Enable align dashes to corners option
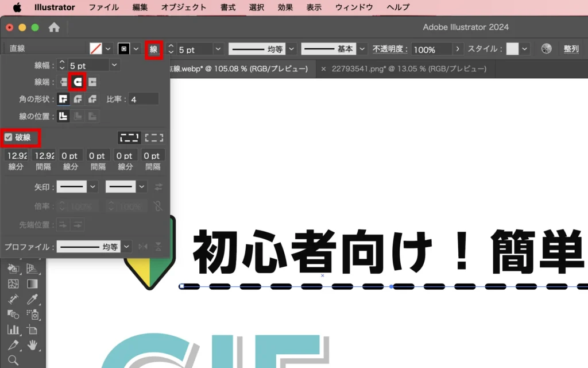The image size is (588, 368). pos(154,137)
